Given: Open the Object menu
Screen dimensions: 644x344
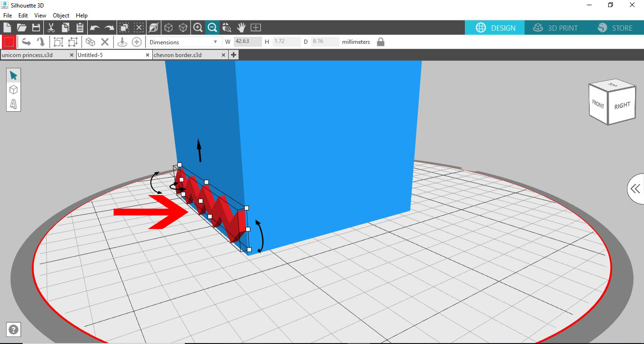Looking at the screenshot, I should (x=61, y=16).
